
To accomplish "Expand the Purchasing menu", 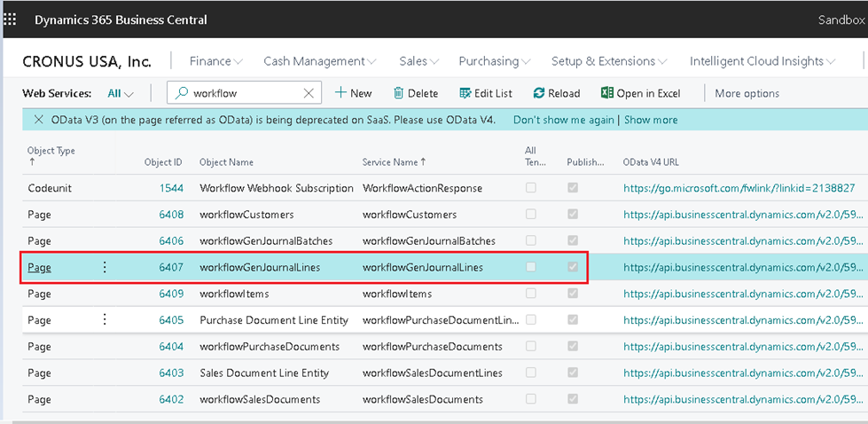I will click(495, 61).
